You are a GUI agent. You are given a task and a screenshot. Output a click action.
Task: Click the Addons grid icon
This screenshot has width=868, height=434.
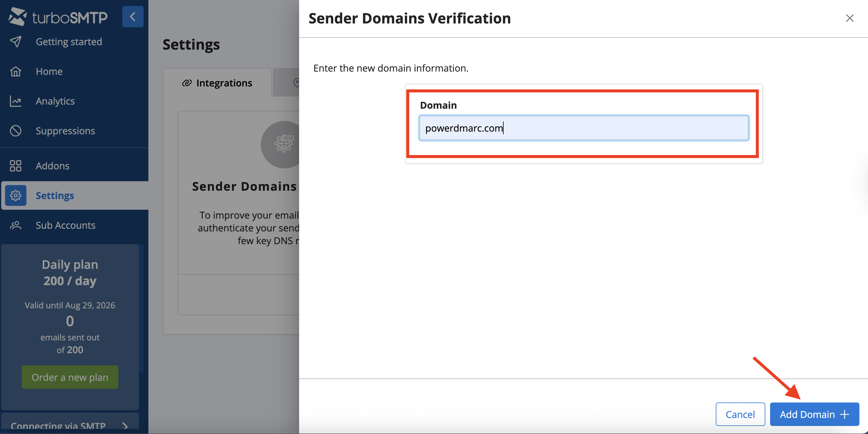15,166
